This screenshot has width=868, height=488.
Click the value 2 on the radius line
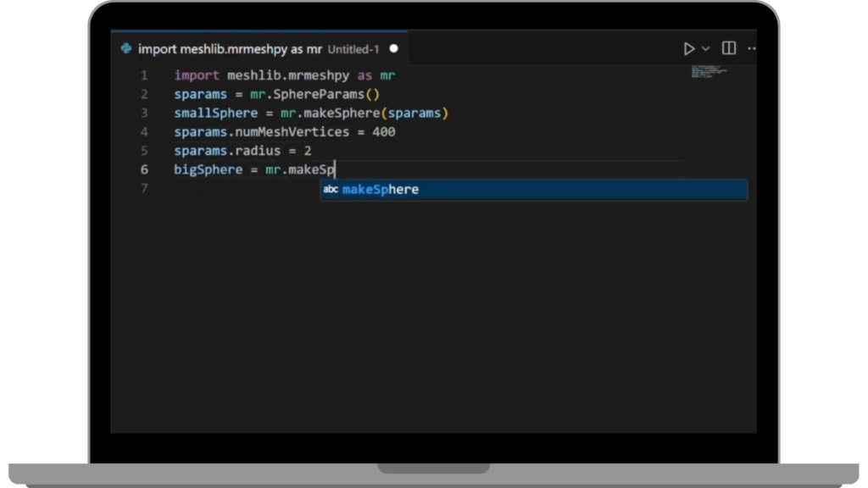pos(308,151)
